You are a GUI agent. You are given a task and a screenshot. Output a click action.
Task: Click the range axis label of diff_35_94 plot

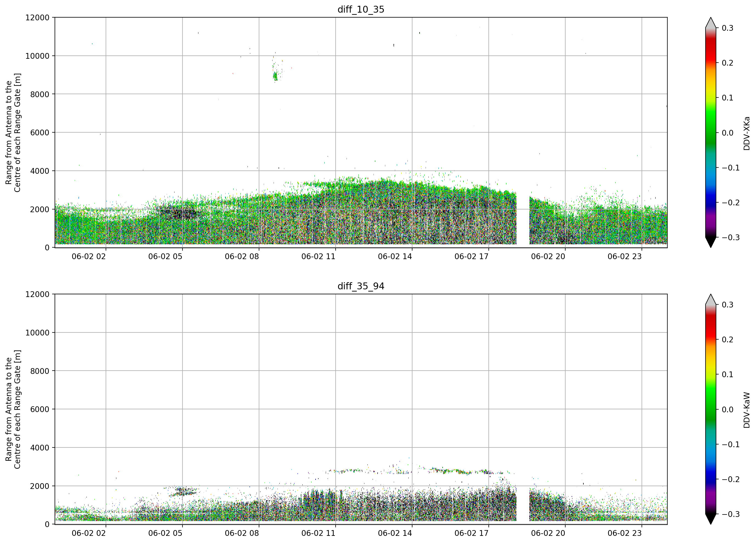coord(13,409)
